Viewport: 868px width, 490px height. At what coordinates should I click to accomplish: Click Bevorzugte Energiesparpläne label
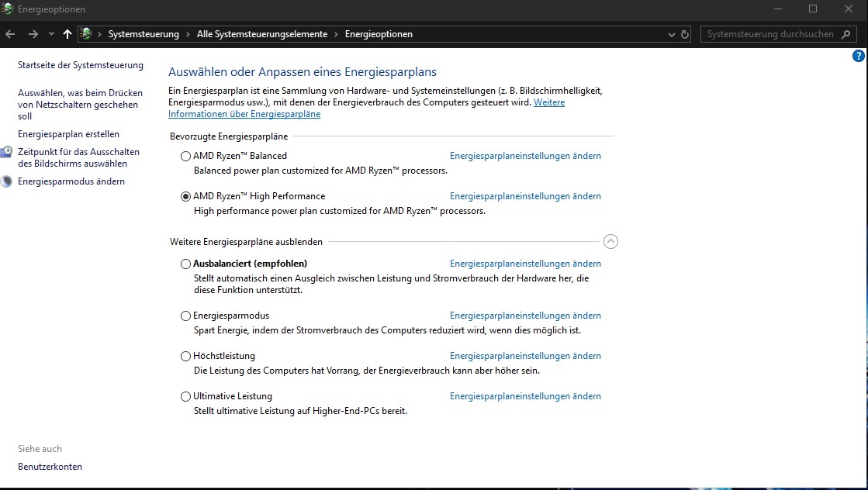(229, 136)
